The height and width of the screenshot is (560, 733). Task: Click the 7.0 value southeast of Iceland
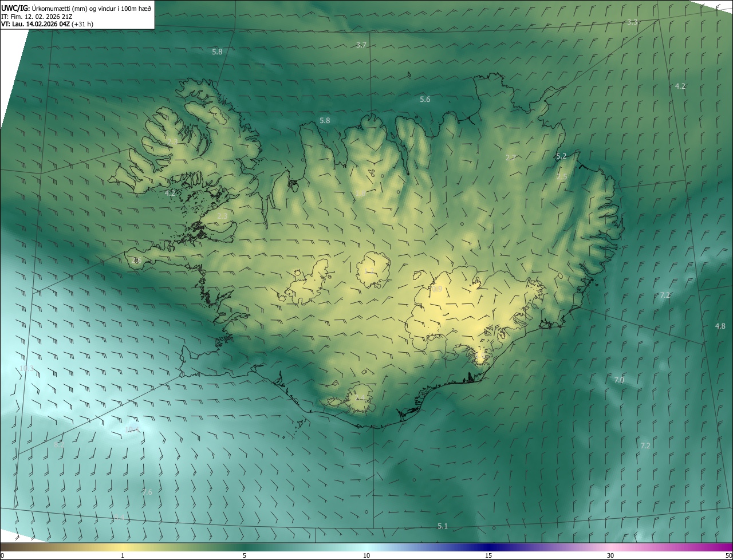pos(619,380)
